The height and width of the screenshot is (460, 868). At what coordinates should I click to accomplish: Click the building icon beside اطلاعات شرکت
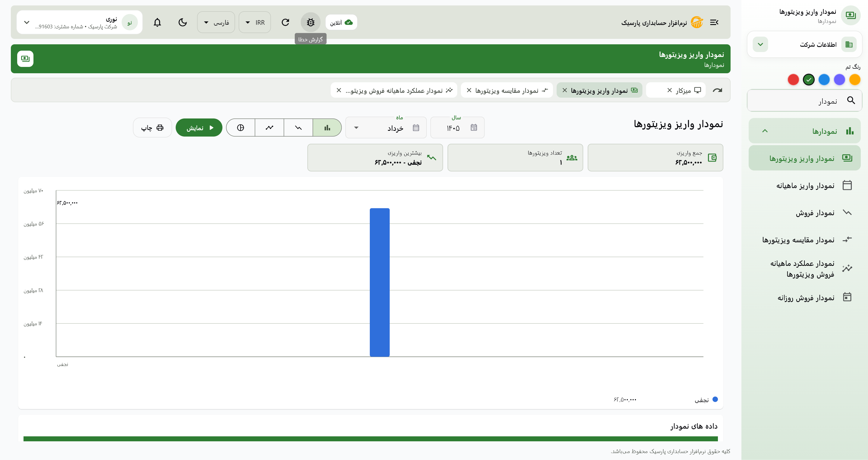point(849,44)
